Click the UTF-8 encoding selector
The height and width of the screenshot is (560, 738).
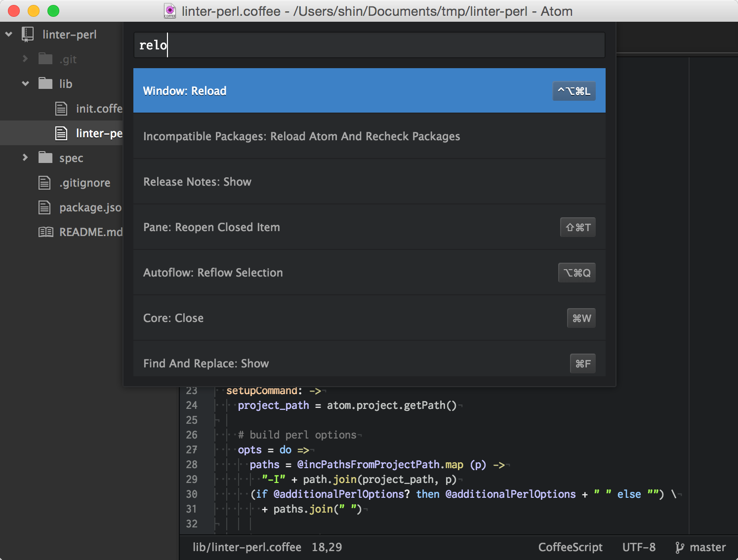(x=639, y=547)
